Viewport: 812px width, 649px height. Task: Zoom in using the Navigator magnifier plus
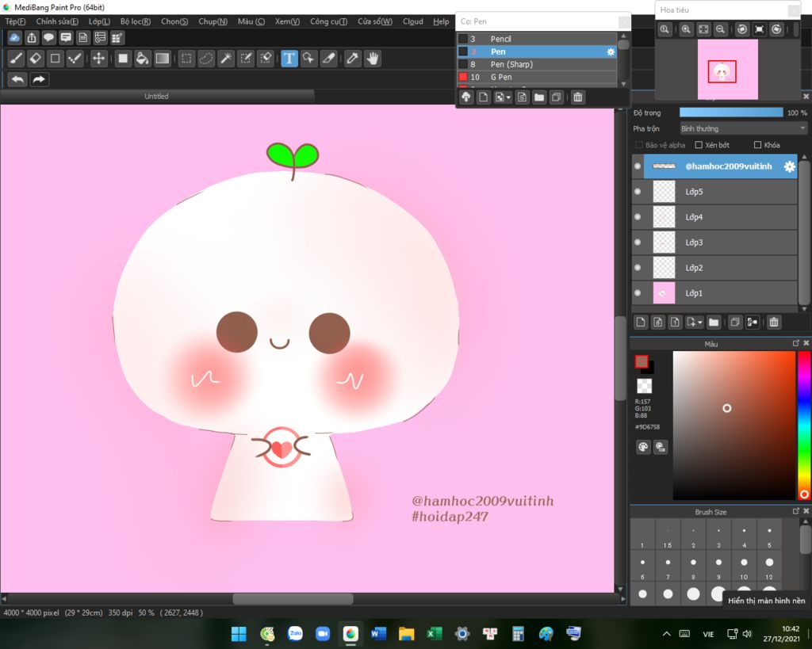(686, 29)
